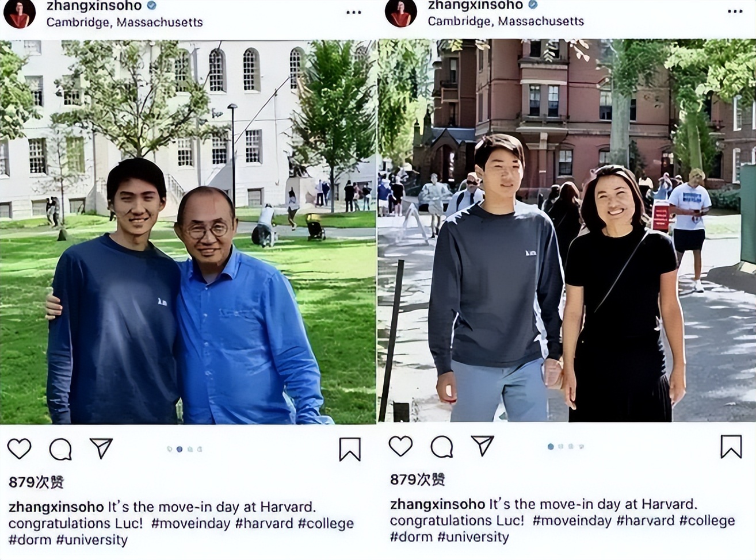The height and width of the screenshot is (560, 756).
Task: Like the right post with heart icon
Action: (400, 446)
